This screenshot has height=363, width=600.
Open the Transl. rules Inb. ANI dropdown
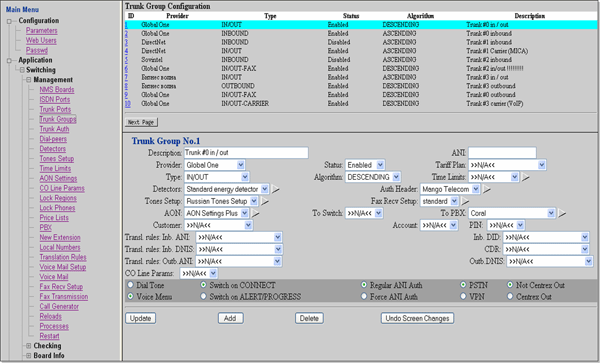coord(239,238)
